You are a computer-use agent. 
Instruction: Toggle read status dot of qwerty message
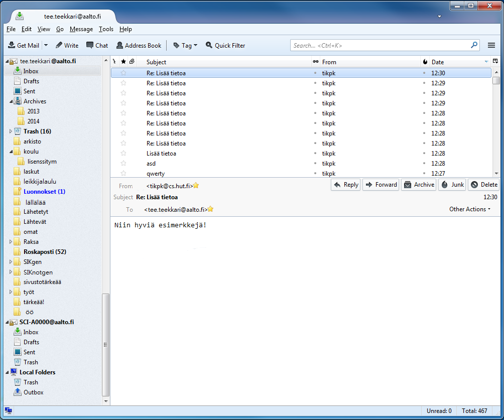pyautogui.click(x=315, y=173)
